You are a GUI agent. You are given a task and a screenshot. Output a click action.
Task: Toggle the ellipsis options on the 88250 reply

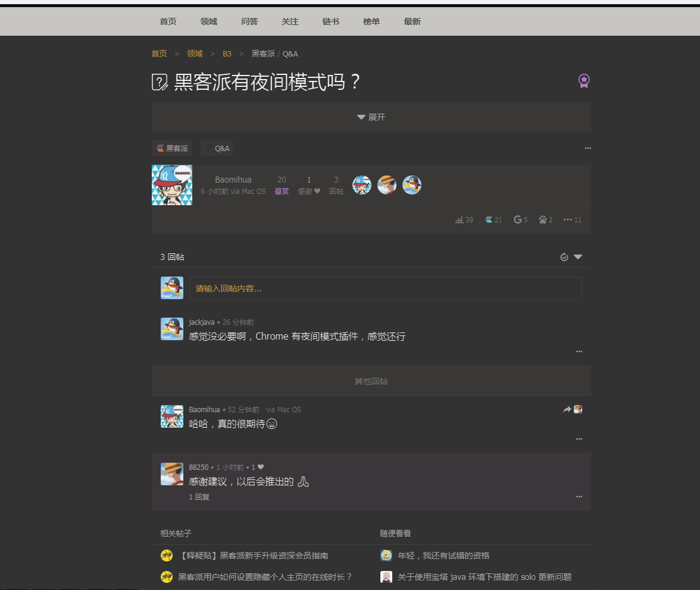pyautogui.click(x=579, y=497)
